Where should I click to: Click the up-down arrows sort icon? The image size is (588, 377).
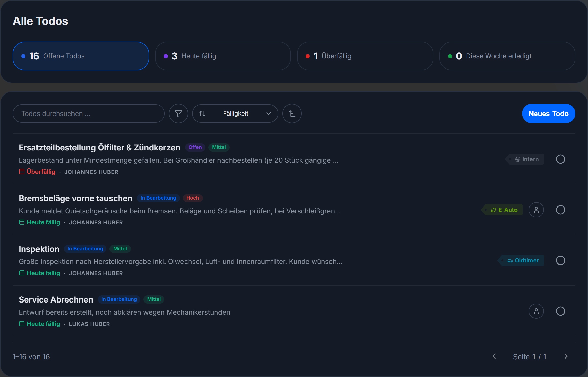202,114
